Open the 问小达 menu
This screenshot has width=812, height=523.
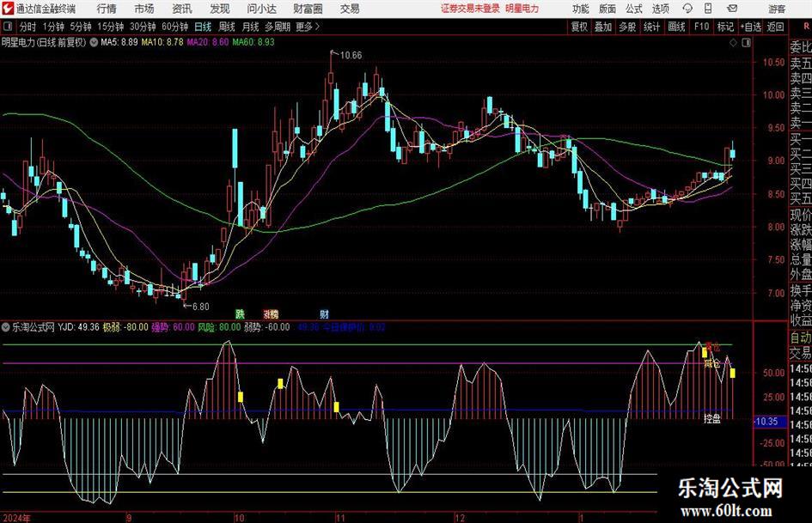point(261,9)
